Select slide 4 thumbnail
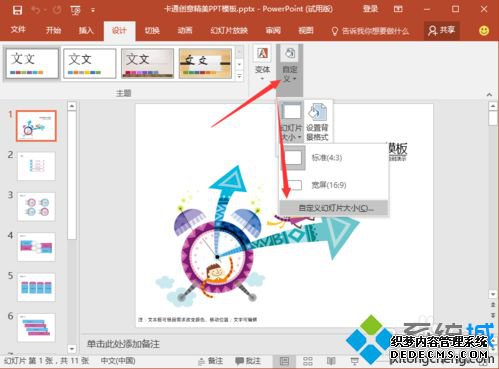499x369 pixels. 36,247
